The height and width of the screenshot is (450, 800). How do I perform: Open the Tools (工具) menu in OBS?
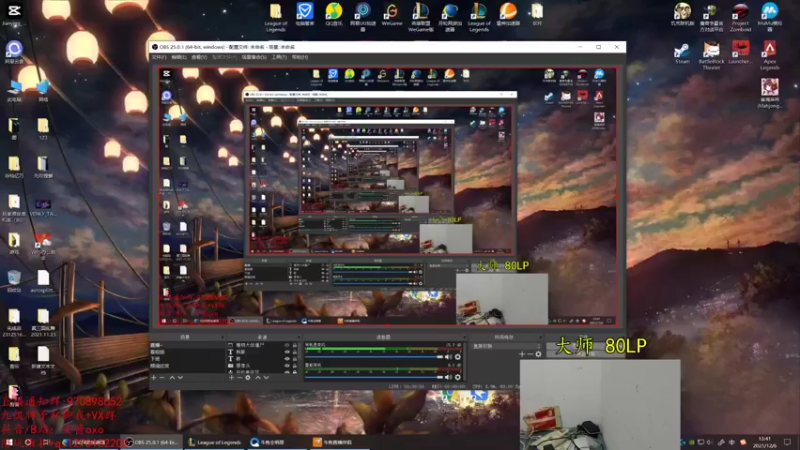(279, 57)
